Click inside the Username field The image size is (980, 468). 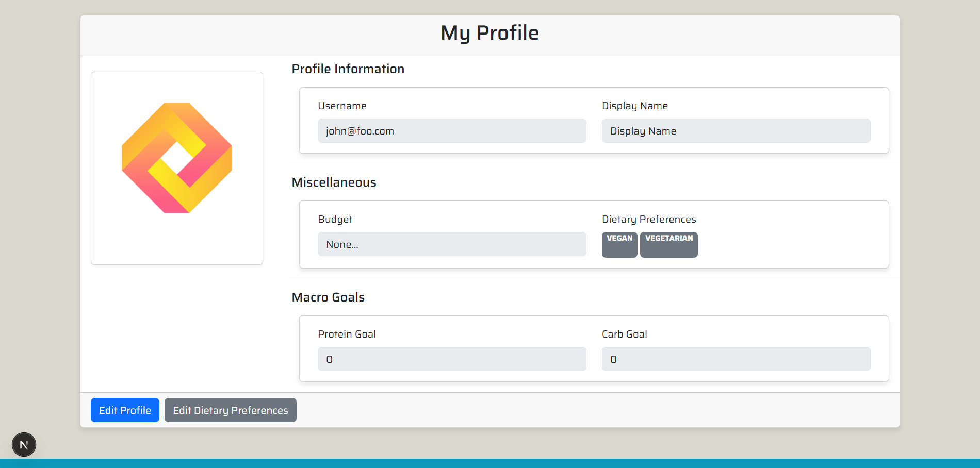click(451, 130)
